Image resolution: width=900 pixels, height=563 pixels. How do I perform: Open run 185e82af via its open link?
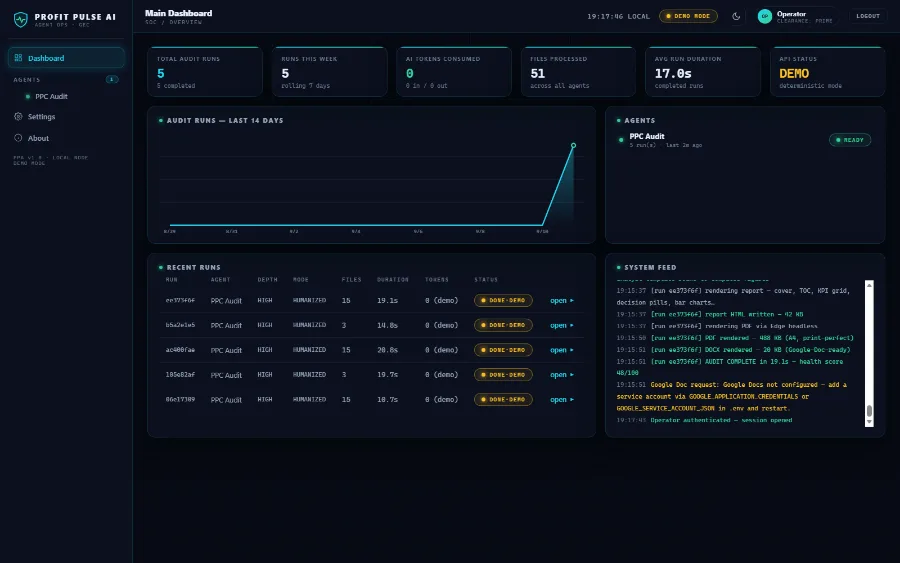click(561, 375)
